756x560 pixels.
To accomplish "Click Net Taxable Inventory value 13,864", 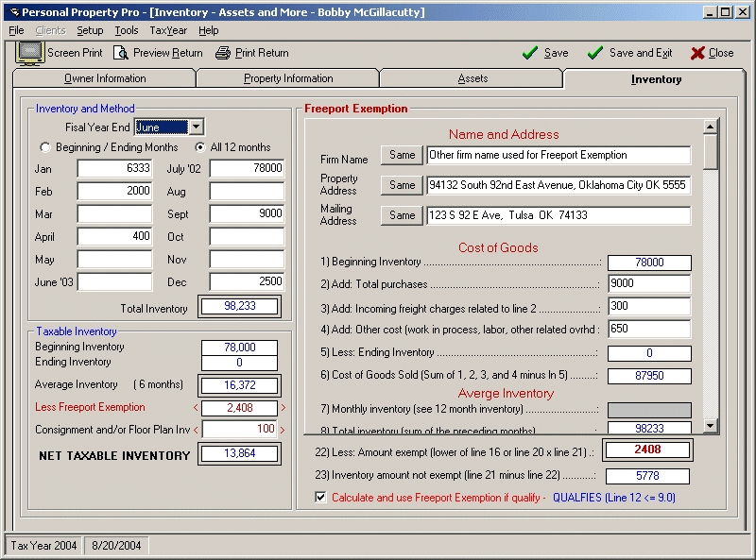I will coord(240,453).
